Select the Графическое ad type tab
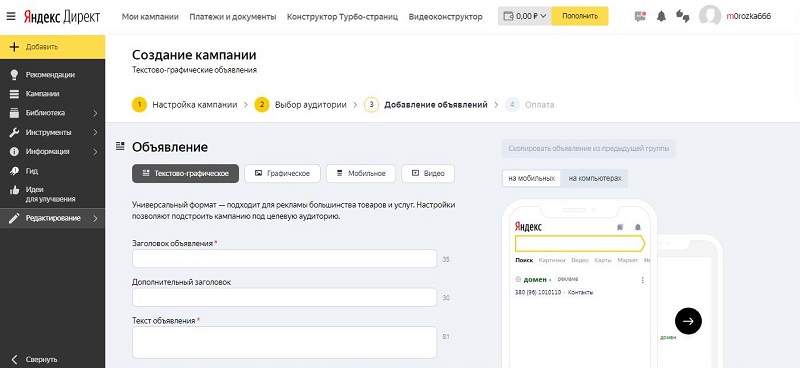 tap(282, 174)
